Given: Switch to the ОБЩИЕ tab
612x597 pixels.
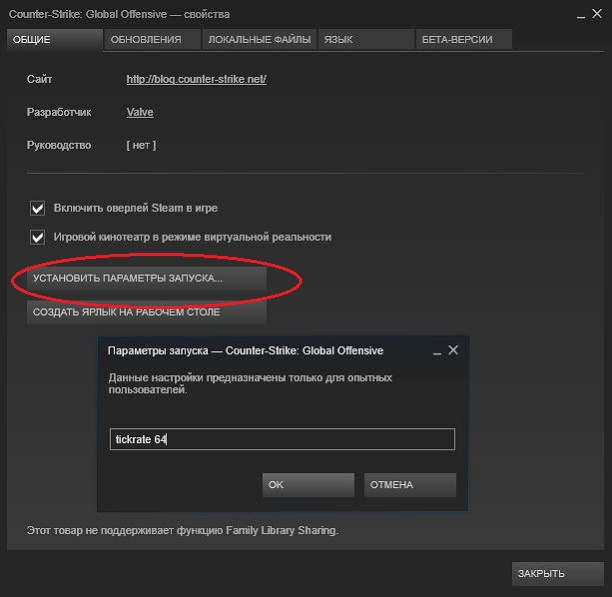Looking at the screenshot, I should [x=55, y=39].
